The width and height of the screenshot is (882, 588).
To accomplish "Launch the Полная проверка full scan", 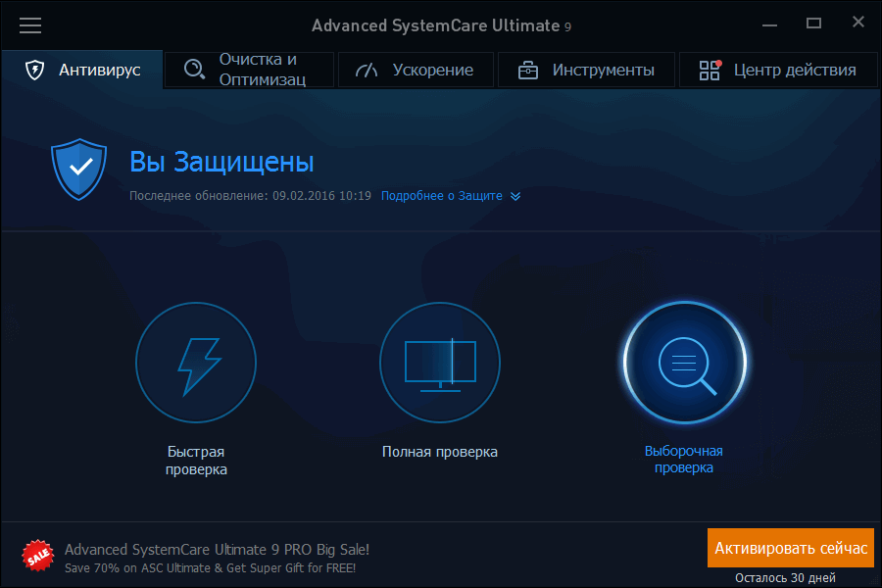I will pos(439,363).
